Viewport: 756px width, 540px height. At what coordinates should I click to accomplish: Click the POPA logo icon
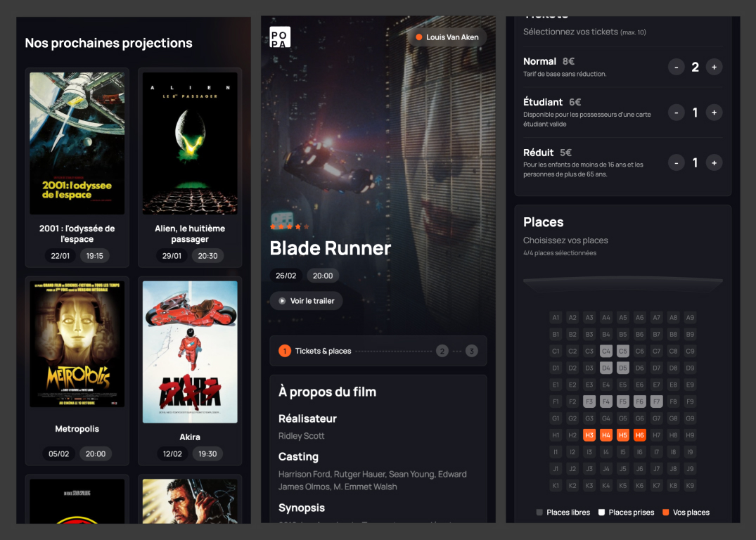click(280, 37)
